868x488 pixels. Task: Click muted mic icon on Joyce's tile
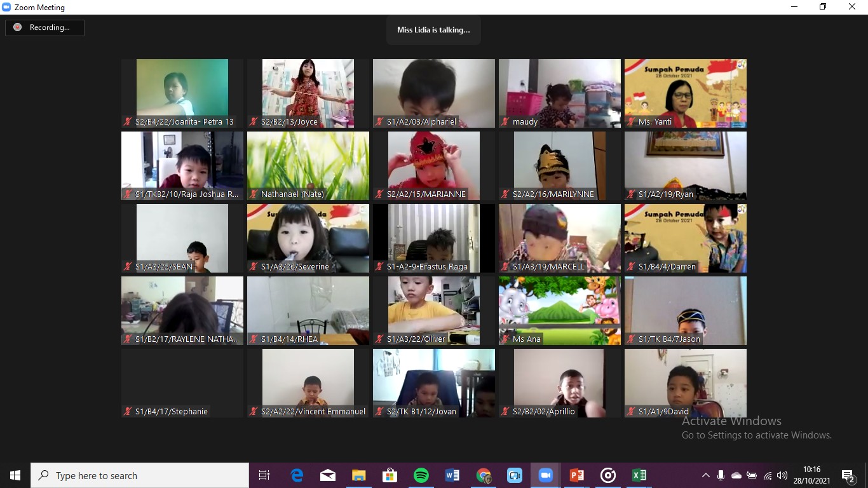(x=254, y=122)
